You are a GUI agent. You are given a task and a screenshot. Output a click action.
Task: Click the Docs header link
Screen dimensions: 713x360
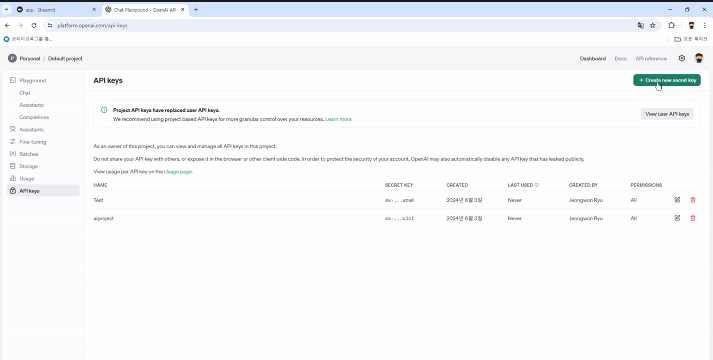(x=620, y=59)
